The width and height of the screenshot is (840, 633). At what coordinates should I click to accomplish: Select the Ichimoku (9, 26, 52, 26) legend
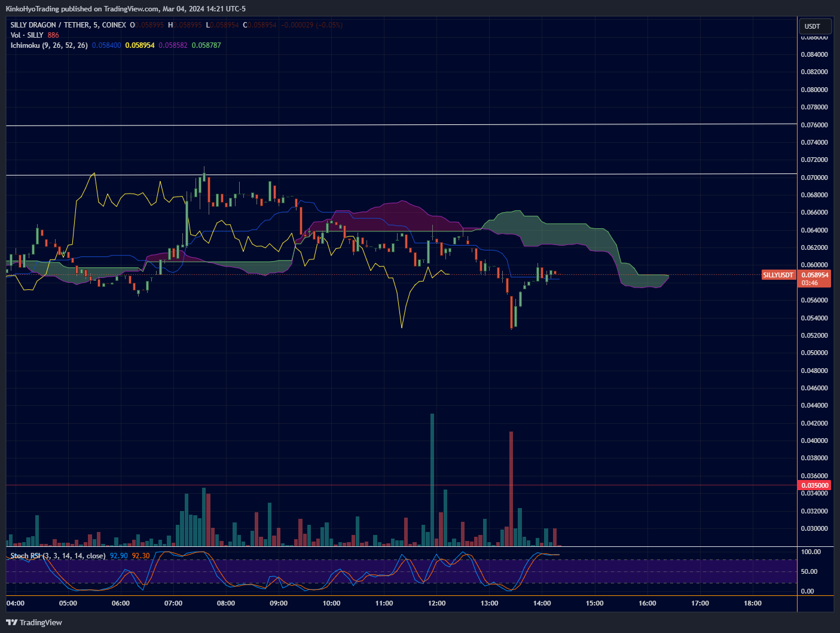tap(49, 45)
